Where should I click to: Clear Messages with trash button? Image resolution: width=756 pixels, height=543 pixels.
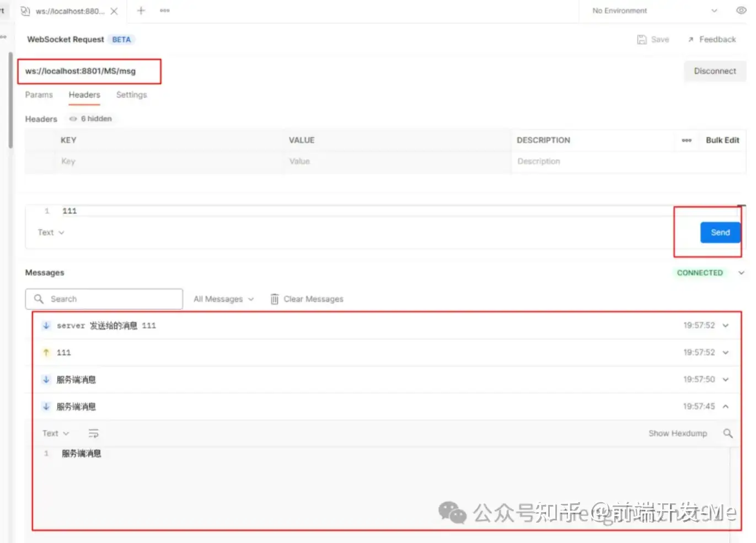[x=307, y=299]
